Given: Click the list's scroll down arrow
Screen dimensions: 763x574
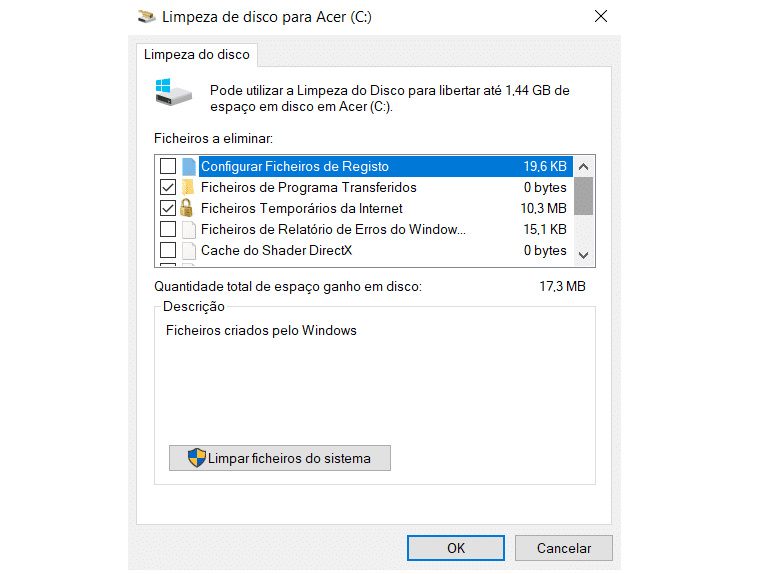Looking at the screenshot, I should (583, 255).
